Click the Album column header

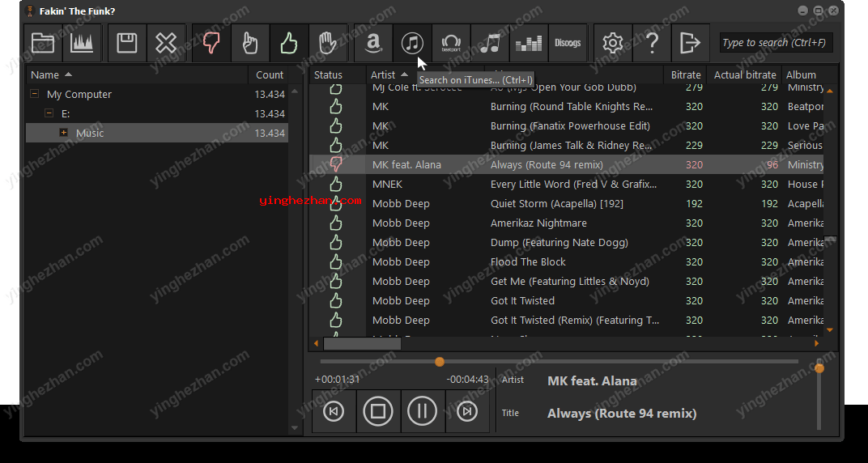point(802,74)
